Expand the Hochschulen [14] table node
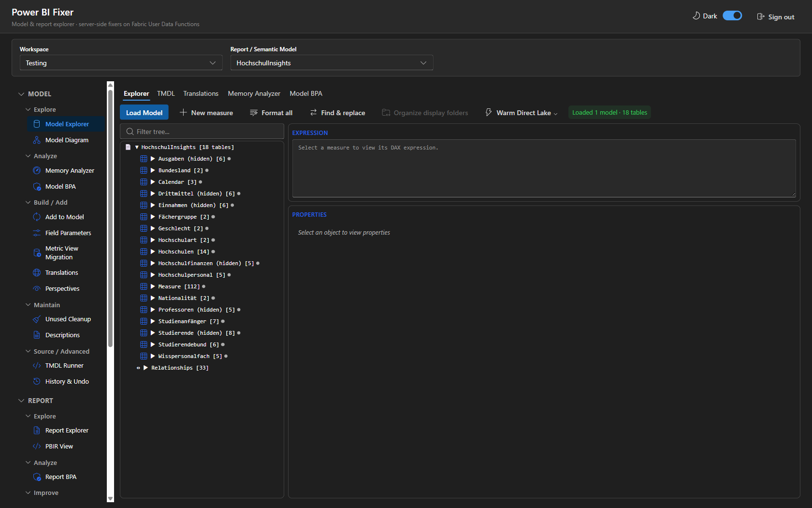This screenshot has height=508, width=812. pyautogui.click(x=153, y=252)
